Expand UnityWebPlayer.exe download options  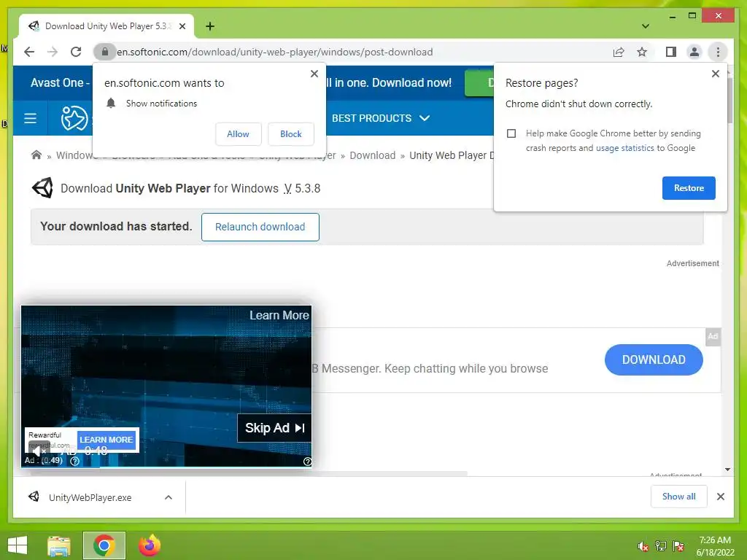pyautogui.click(x=169, y=497)
